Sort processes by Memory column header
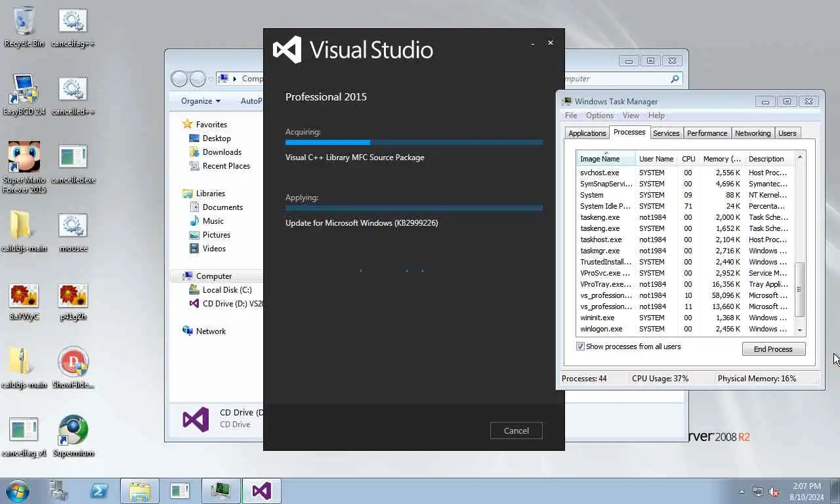 click(x=722, y=159)
